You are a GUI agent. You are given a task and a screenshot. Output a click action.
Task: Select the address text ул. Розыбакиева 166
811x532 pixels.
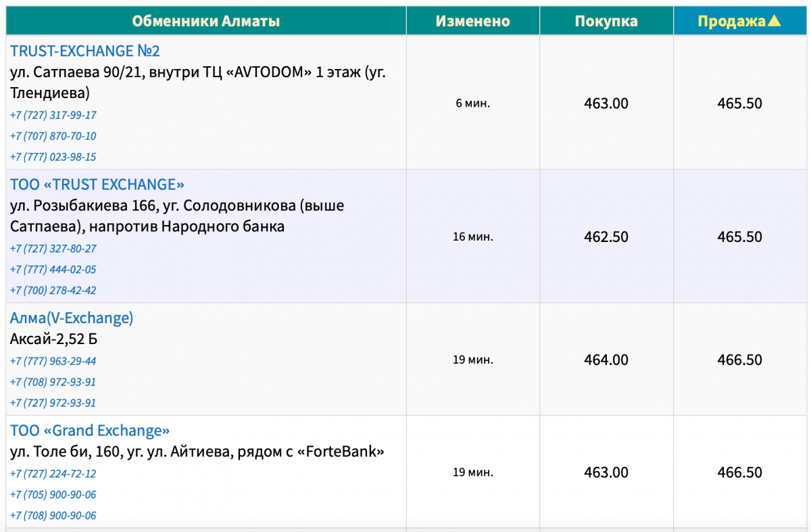click(x=82, y=205)
